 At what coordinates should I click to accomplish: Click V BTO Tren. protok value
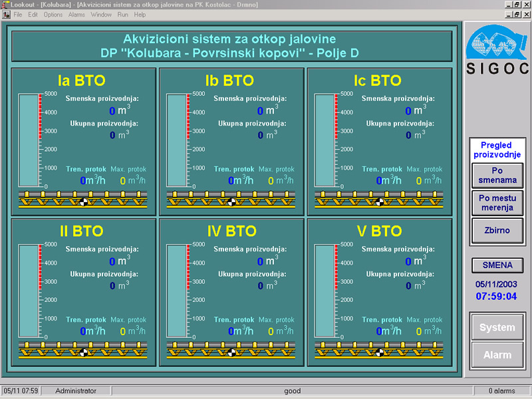(x=379, y=331)
